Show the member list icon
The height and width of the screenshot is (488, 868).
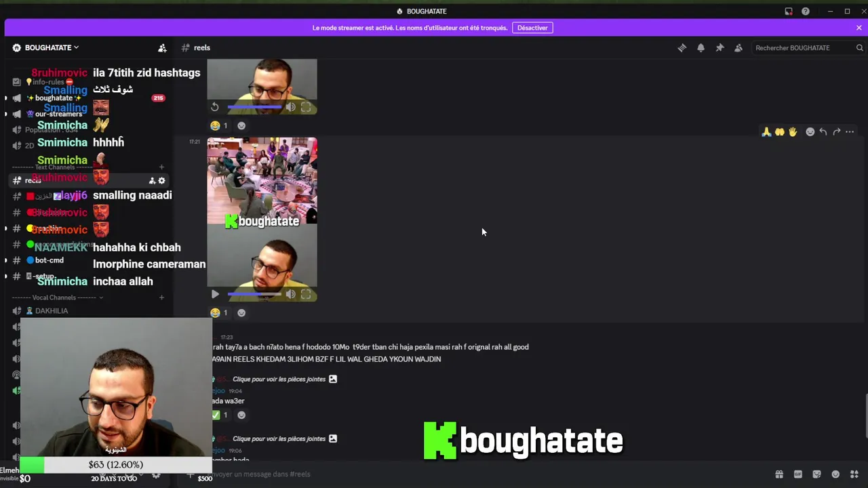point(738,48)
